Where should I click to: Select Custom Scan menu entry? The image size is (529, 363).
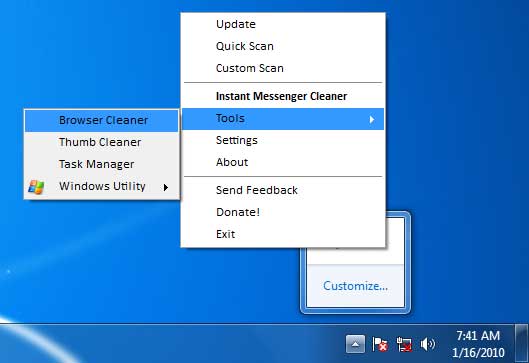[283, 68]
